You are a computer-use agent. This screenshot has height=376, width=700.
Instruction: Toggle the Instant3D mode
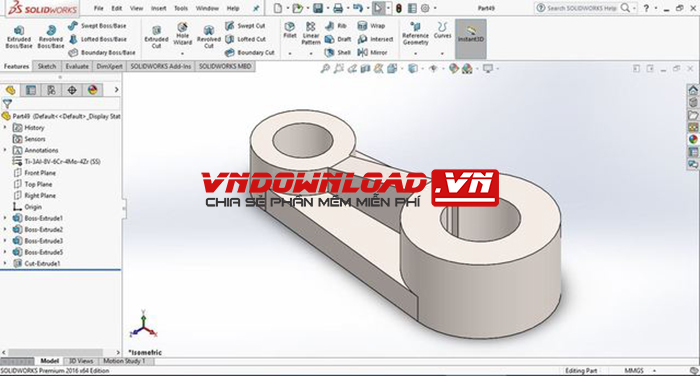point(471,35)
